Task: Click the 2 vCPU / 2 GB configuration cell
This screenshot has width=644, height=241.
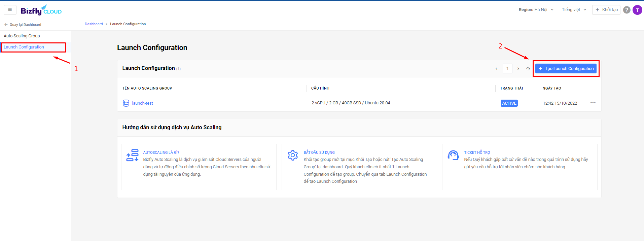Action: coord(351,103)
